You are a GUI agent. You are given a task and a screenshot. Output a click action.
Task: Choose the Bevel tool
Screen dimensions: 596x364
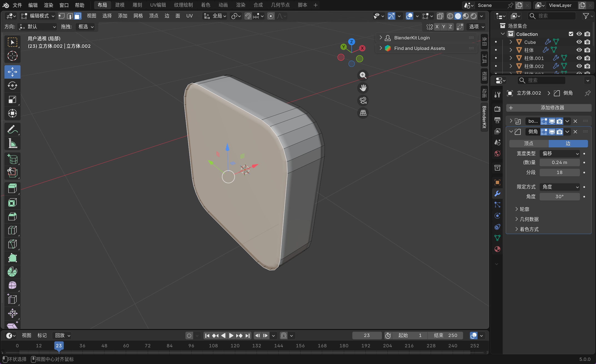click(12, 216)
